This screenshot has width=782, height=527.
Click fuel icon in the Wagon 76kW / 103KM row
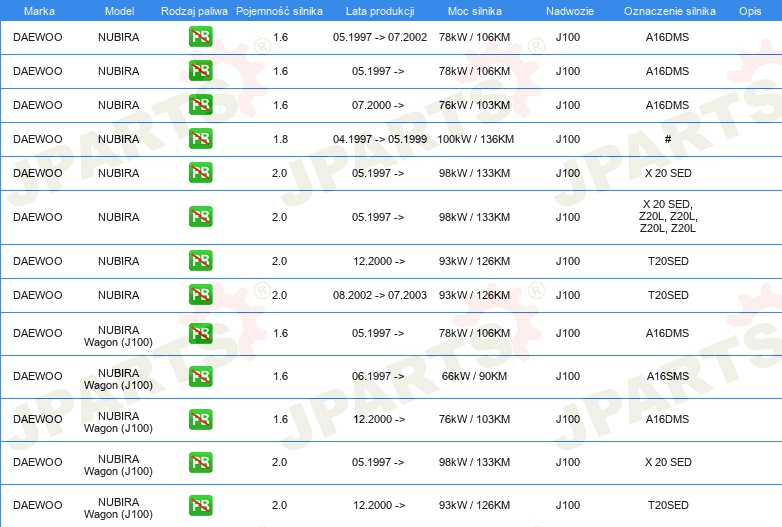coord(200,419)
